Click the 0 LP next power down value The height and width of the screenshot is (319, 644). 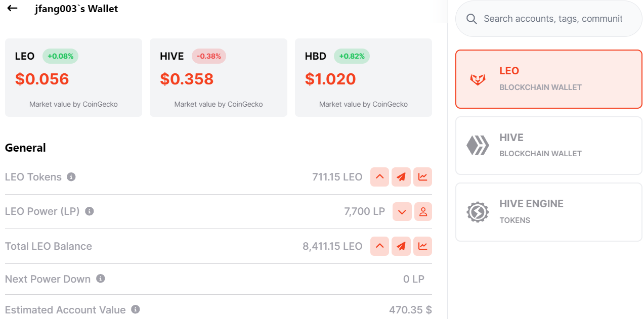click(414, 279)
